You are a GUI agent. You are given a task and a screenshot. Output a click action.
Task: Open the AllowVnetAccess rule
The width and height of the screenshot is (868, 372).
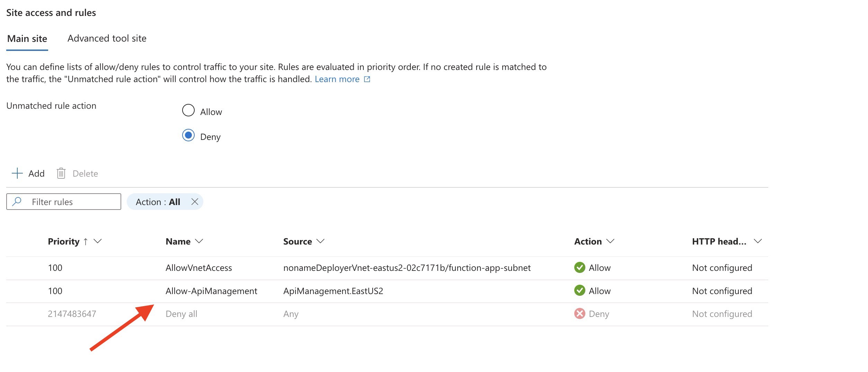[x=198, y=268]
